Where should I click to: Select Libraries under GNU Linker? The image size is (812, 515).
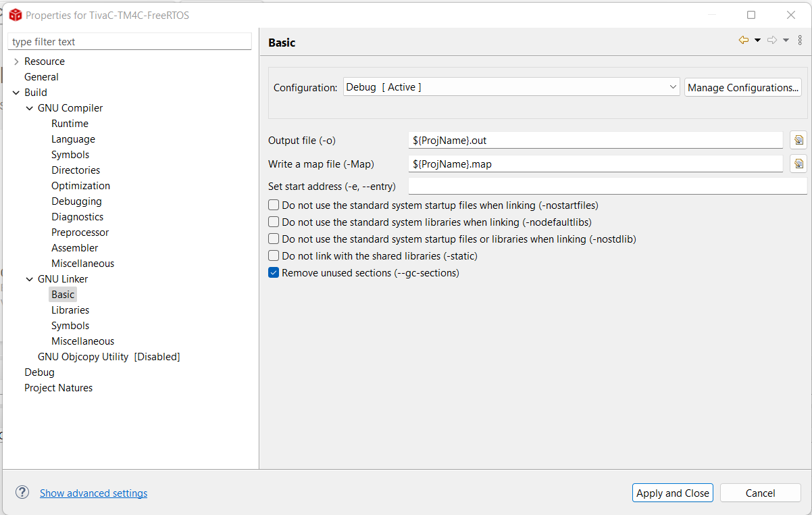click(70, 310)
